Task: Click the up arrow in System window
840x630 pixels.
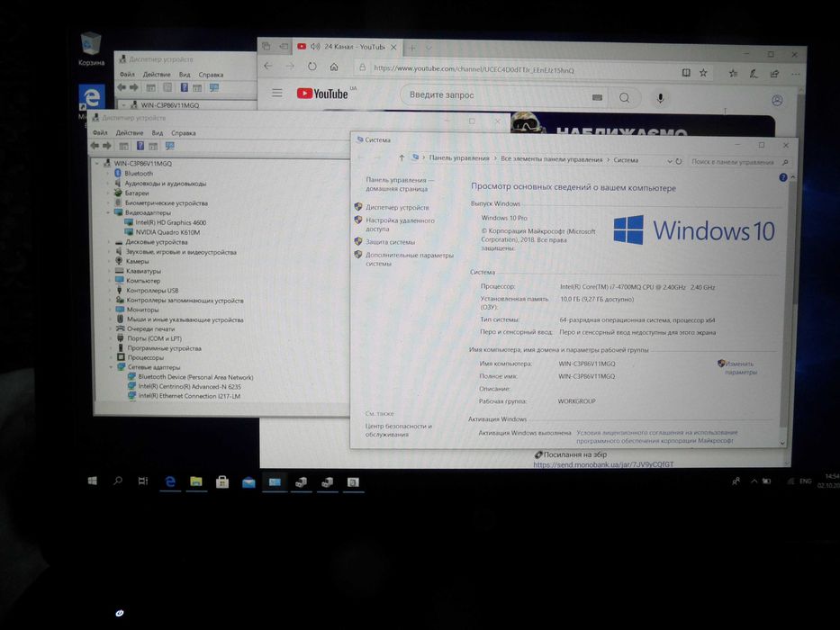Action: pyautogui.click(x=402, y=157)
